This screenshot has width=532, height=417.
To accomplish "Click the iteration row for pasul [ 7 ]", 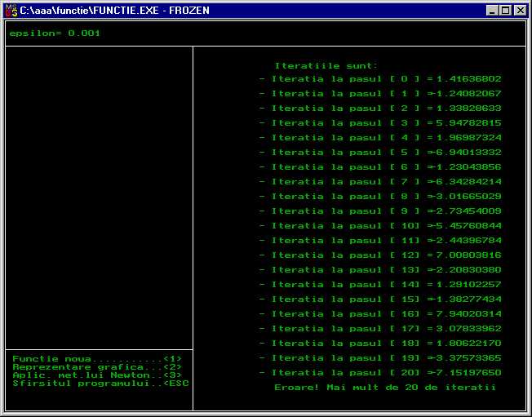I will pos(380,181).
